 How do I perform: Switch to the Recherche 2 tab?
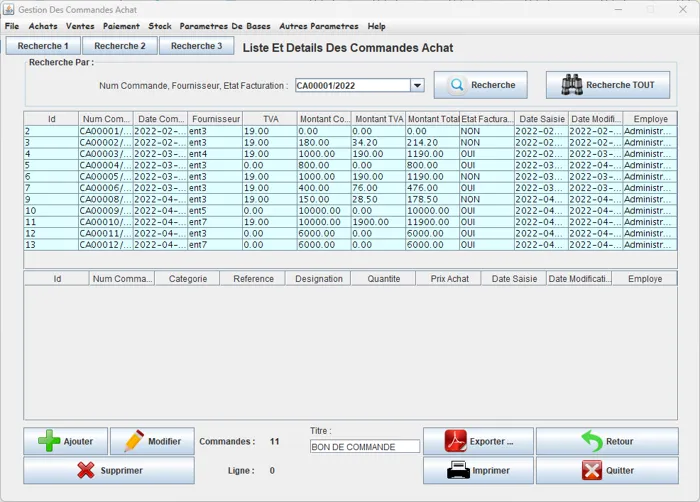click(120, 46)
